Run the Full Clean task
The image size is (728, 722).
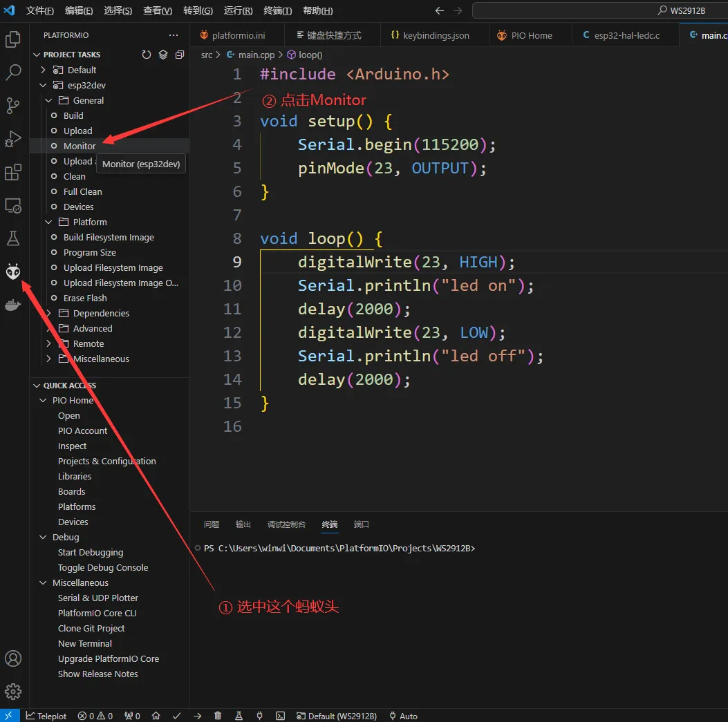[83, 191]
